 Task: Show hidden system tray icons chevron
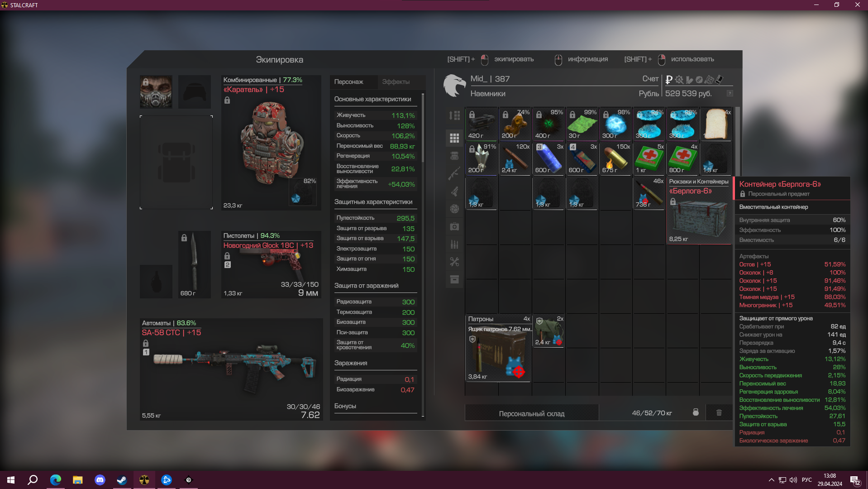pos(771,480)
